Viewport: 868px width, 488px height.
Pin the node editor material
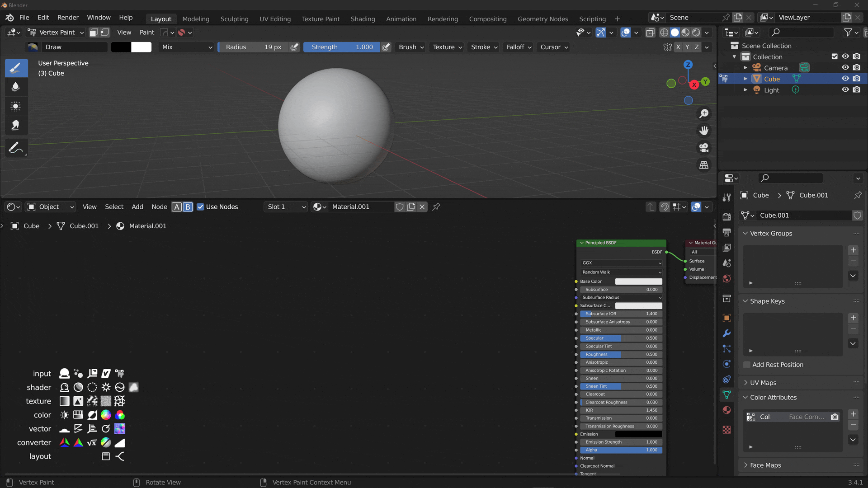point(436,207)
